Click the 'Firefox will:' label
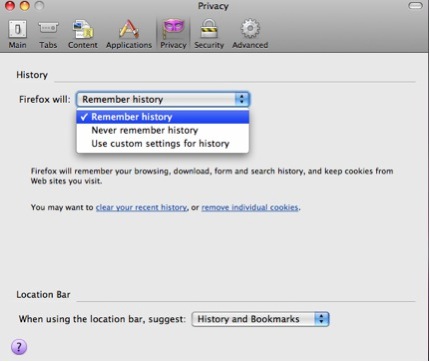Screen dimensions: 430x362 click(x=45, y=99)
